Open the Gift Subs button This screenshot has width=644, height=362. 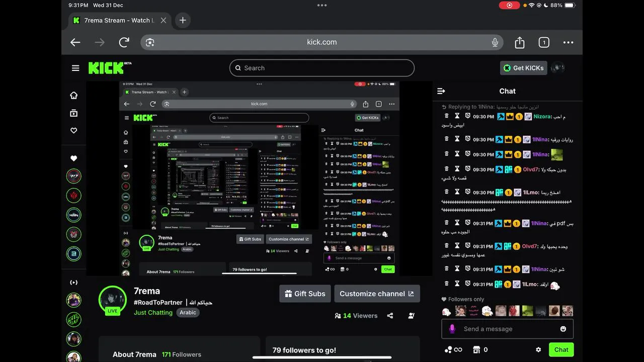pyautogui.click(x=305, y=294)
